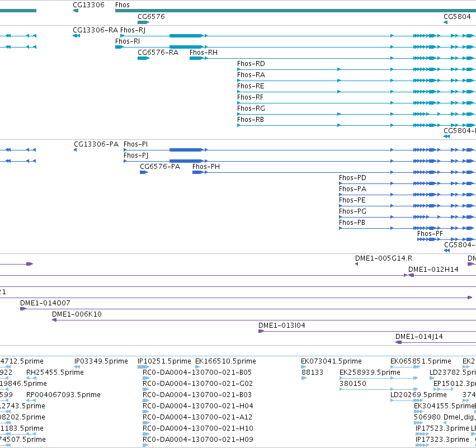476x448 pixels.
Task: Select the DME1-014007 clone label
Action: [x=45, y=303]
